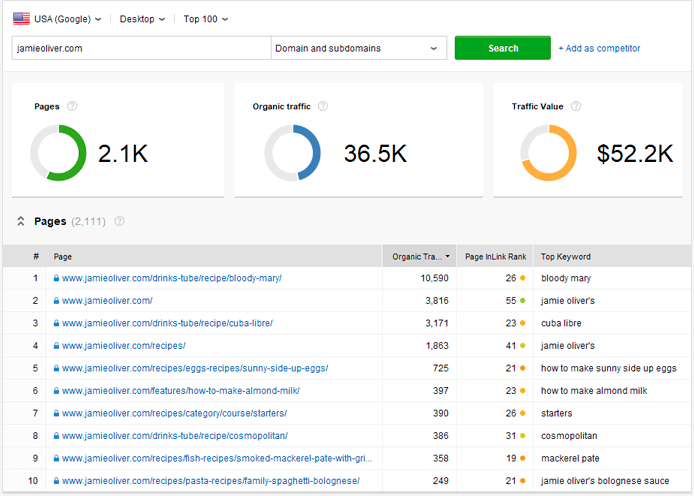This screenshot has width=694, height=496.
Task: Open the Desktop device dropdown
Action: [142, 19]
